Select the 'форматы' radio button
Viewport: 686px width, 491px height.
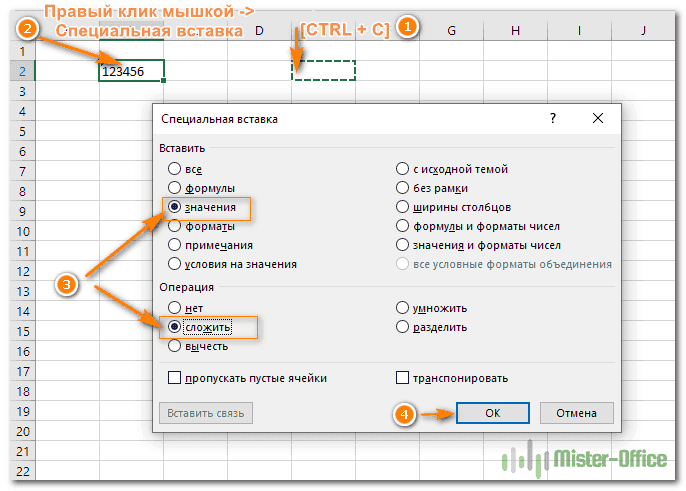tap(176, 226)
